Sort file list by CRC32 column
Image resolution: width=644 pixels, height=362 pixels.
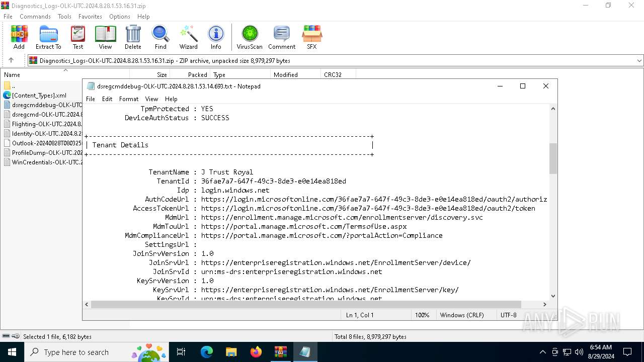(x=338, y=74)
